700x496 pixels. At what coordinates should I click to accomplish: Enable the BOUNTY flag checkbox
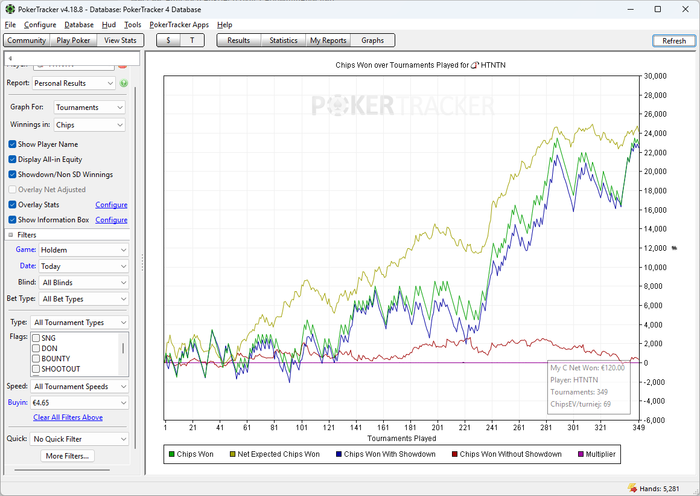point(36,357)
